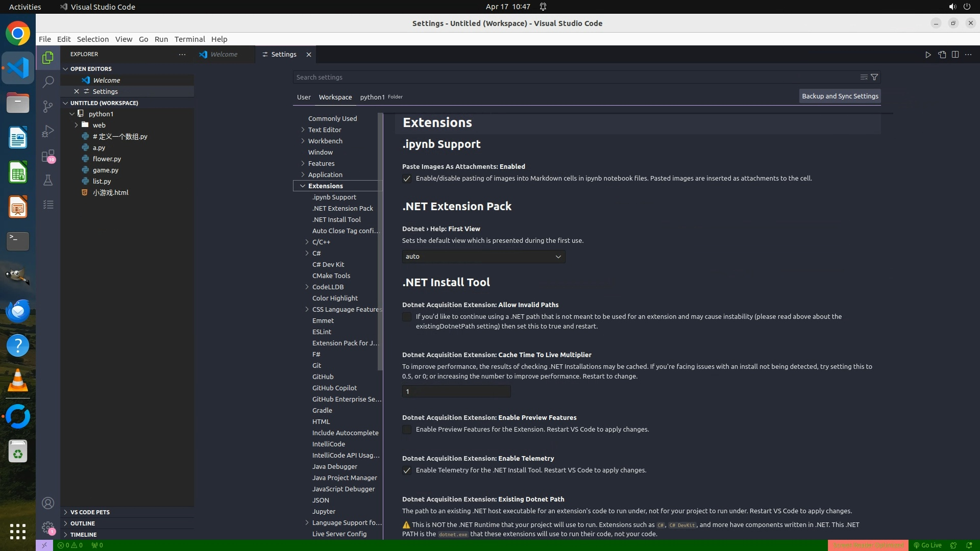Open the Testing flask icon

pos(48,180)
